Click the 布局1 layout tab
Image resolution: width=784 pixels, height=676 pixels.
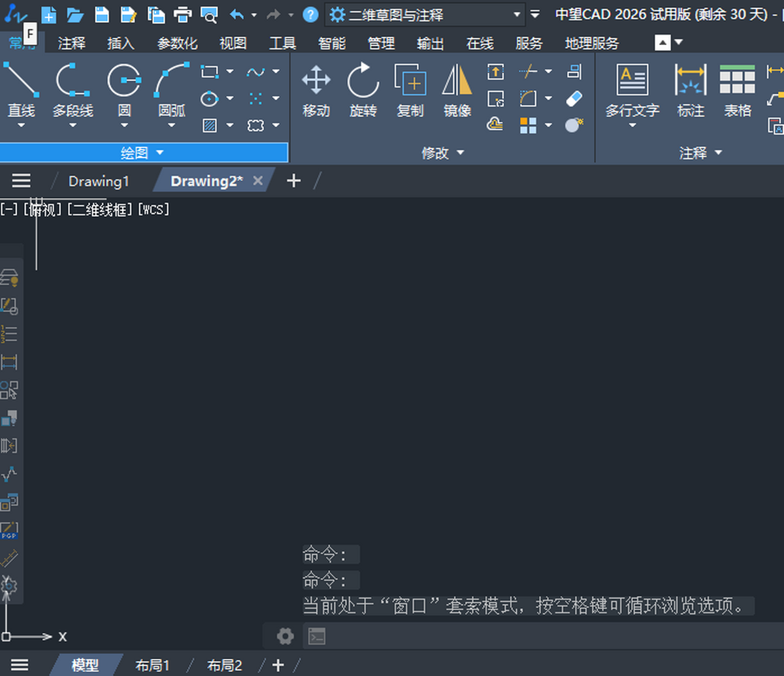(152, 665)
